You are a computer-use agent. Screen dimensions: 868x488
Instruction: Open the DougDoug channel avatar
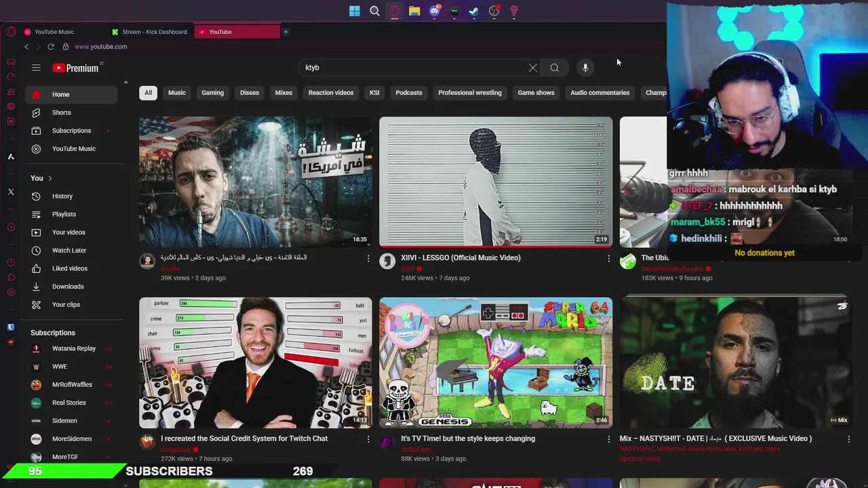coord(147,442)
